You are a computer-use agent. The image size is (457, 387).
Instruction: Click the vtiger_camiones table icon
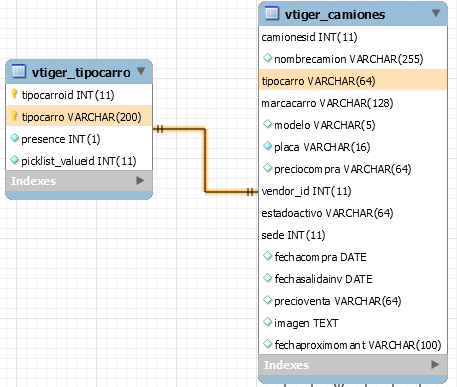(272, 13)
